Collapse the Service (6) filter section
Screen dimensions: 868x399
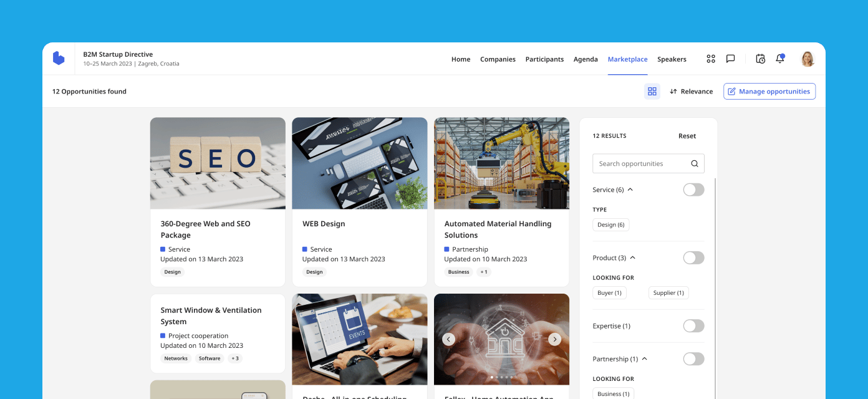tap(630, 190)
